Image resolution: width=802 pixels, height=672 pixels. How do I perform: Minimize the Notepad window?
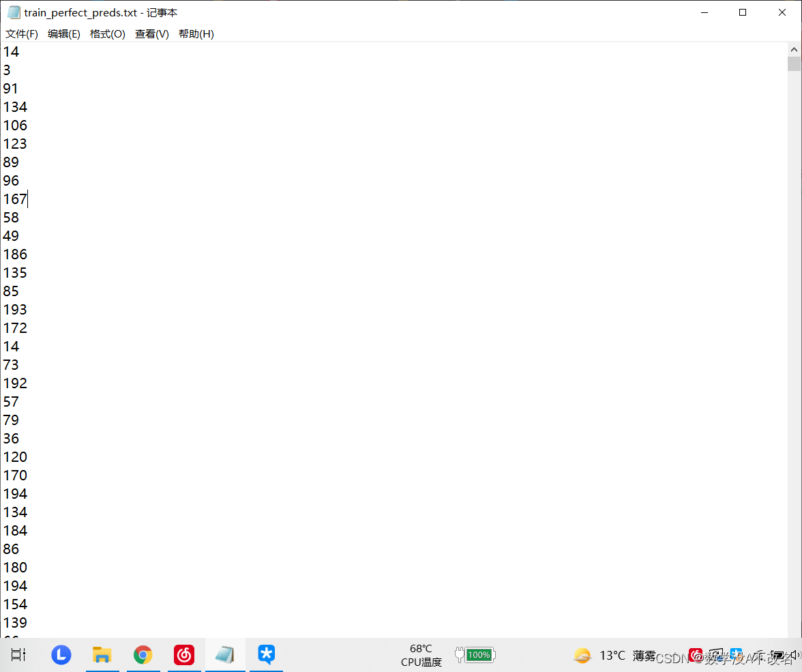704,12
